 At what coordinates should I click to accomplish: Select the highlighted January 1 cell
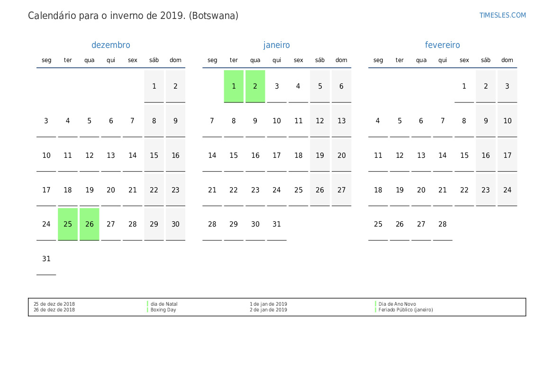tap(234, 86)
